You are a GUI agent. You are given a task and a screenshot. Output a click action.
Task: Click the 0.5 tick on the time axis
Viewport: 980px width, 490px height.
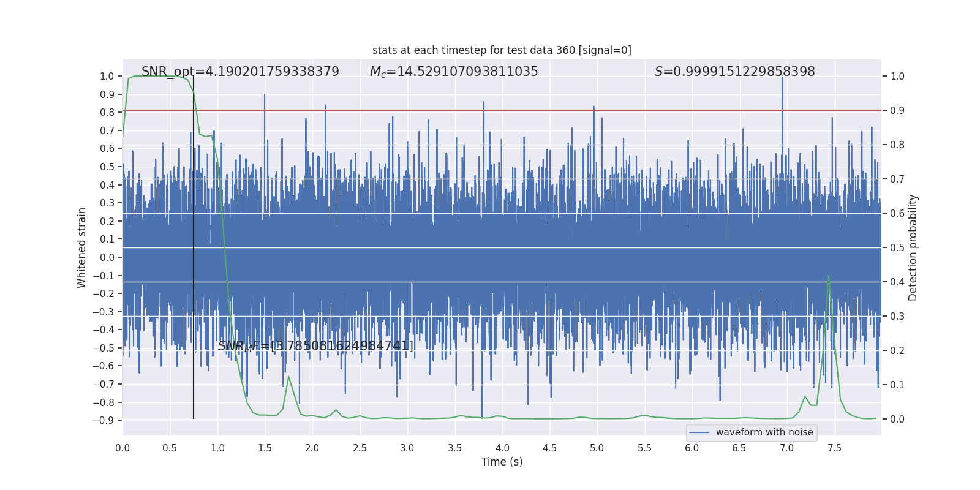170,448
